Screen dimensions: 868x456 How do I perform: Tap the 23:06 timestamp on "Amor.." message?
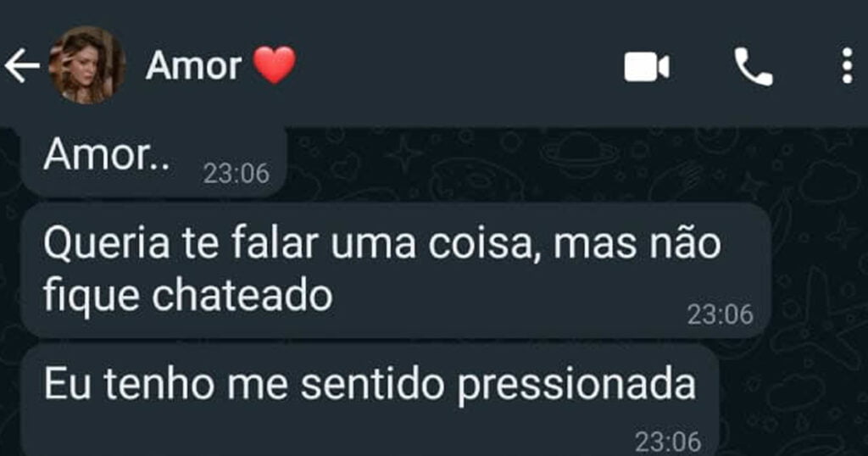[x=236, y=174]
